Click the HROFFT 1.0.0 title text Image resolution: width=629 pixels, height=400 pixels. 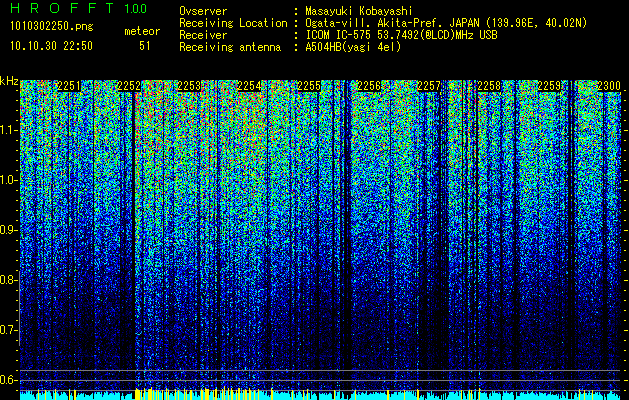point(79,8)
